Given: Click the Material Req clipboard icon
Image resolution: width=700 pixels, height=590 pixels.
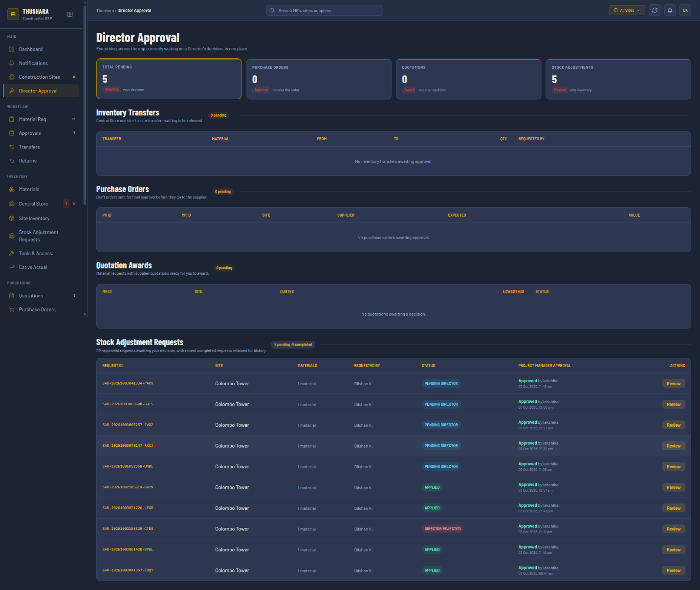Looking at the screenshot, I should [12, 119].
